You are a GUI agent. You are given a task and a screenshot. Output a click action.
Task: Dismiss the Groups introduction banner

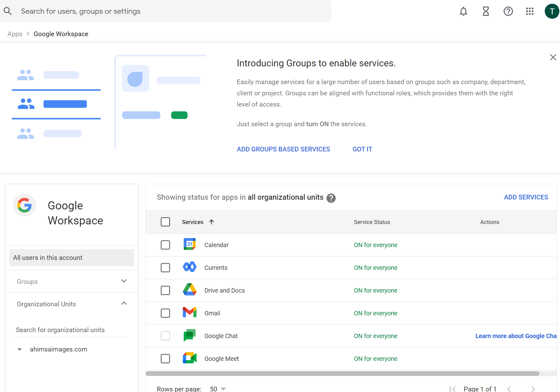[x=553, y=57]
